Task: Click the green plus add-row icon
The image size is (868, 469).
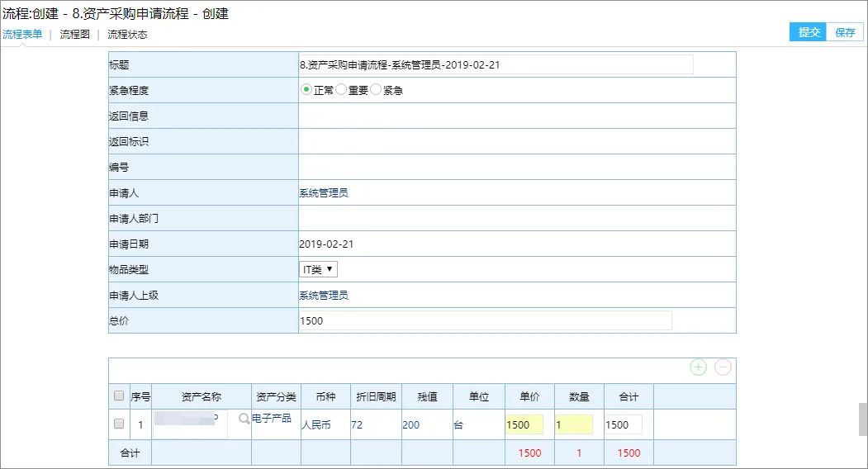Action: [699, 367]
